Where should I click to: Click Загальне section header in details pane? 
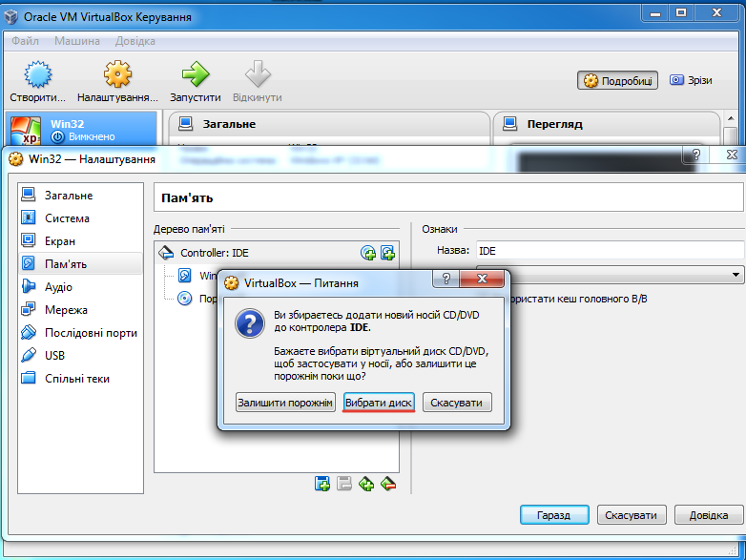[329, 124]
